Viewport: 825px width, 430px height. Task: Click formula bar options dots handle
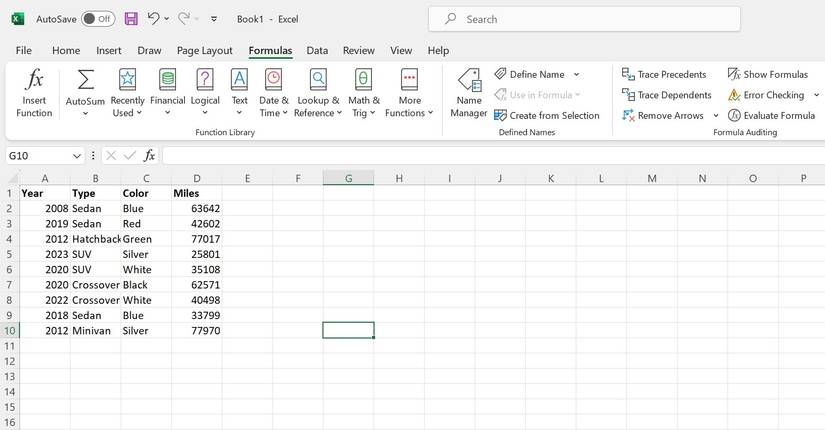pyautogui.click(x=93, y=155)
